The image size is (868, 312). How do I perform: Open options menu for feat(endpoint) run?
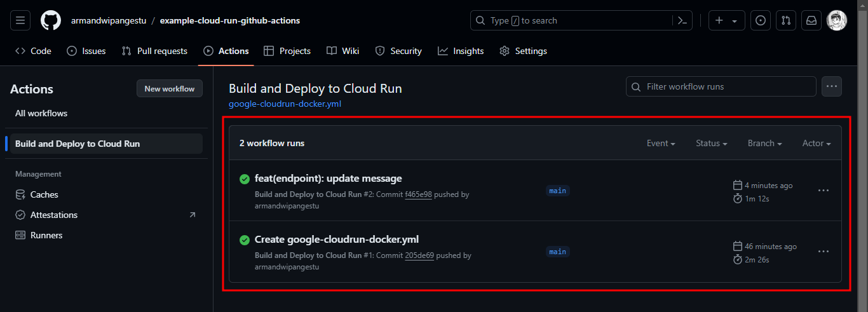(x=824, y=190)
